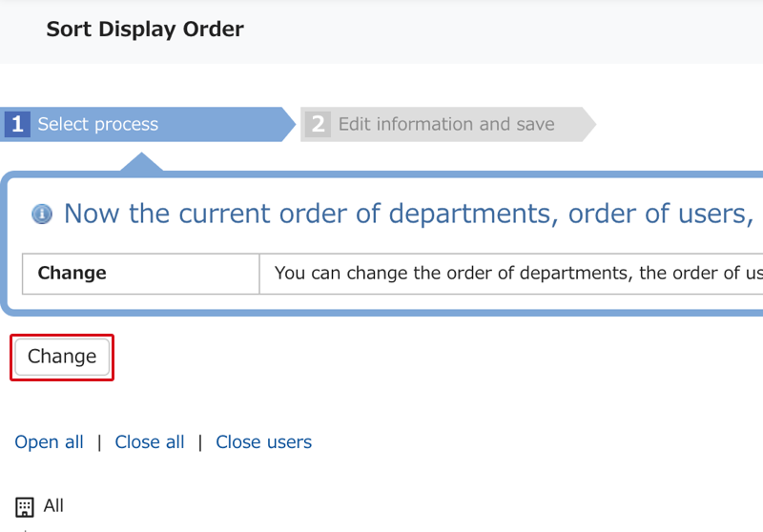
Task: Open all departments in the tree
Action: [x=49, y=442]
